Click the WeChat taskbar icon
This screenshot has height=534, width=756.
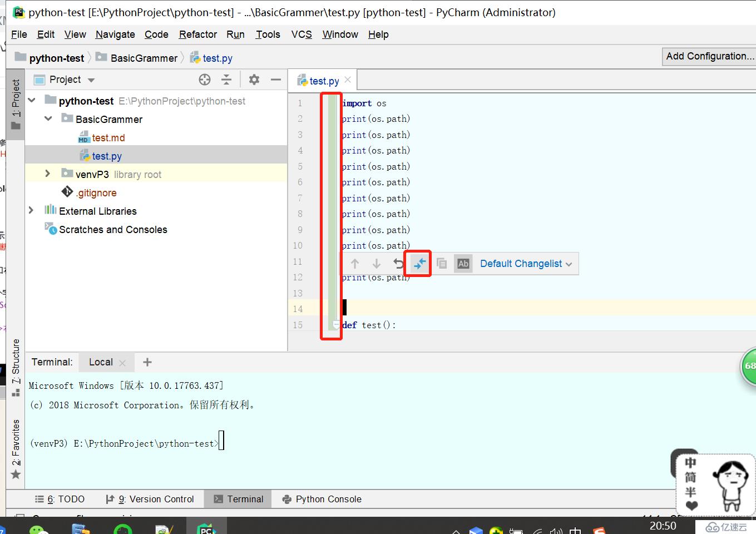point(37,529)
